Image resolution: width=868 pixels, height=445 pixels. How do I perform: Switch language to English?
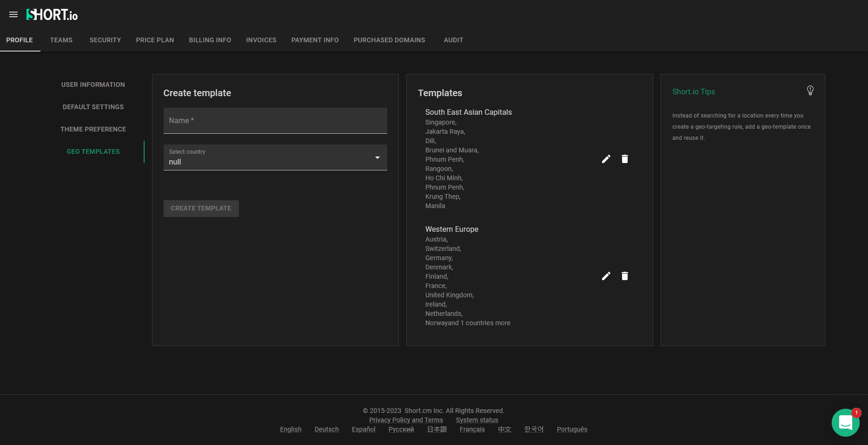point(291,429)
